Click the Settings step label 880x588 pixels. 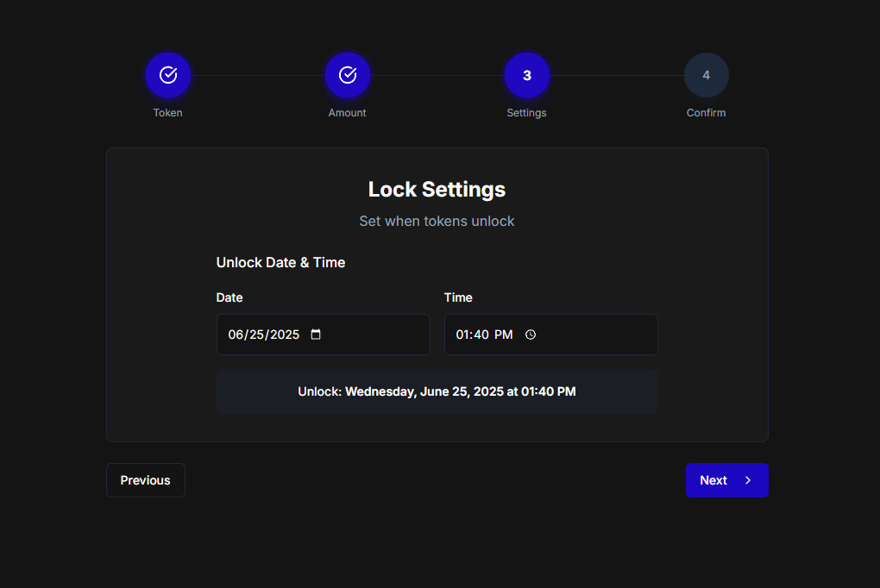click(526, 113)
